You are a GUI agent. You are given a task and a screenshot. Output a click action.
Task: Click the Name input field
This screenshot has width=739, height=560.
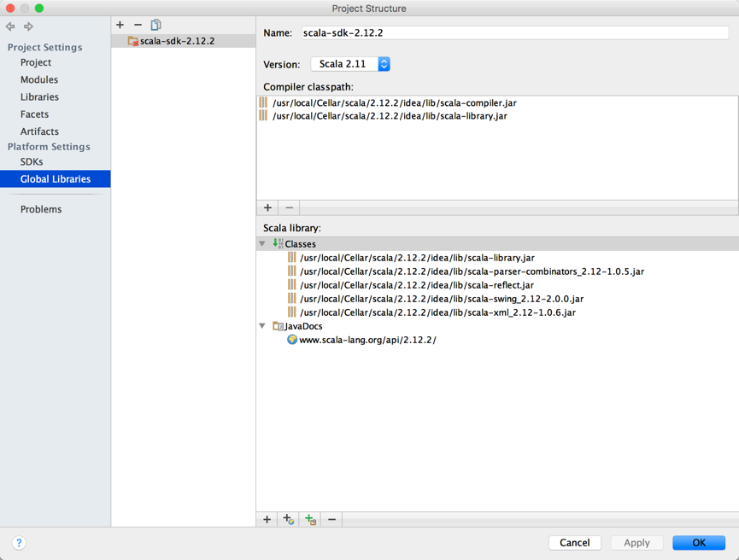click(515, 33)
